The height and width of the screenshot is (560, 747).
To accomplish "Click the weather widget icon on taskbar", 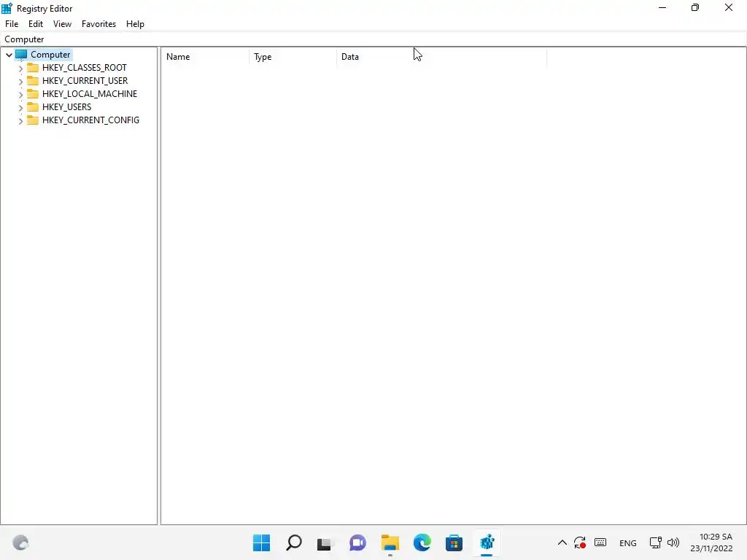I will [20, 542].
